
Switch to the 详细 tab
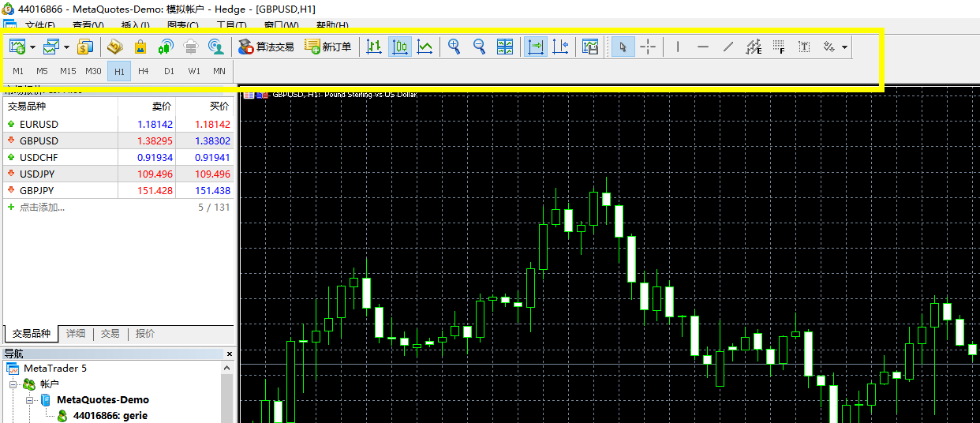click(x=76, y=334)
